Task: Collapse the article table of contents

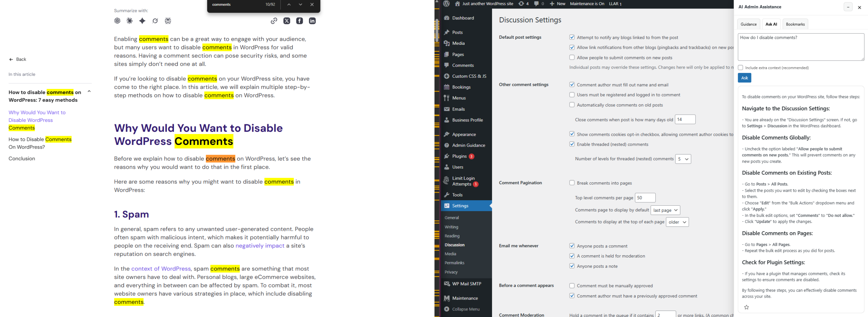Action: point(89,91)
